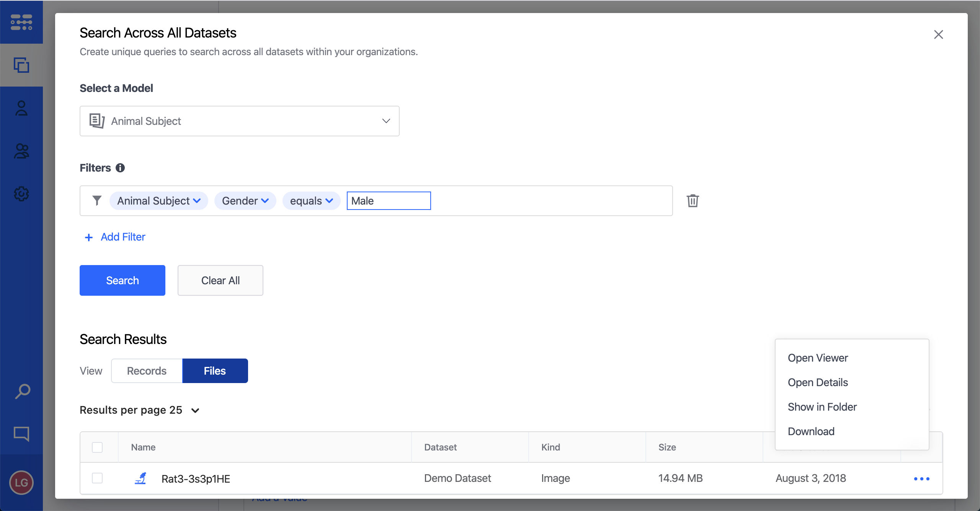The image size is (980, 511).
Task: Click the LG user avatar
Action: pyautogui.click(x=21, y=482)
